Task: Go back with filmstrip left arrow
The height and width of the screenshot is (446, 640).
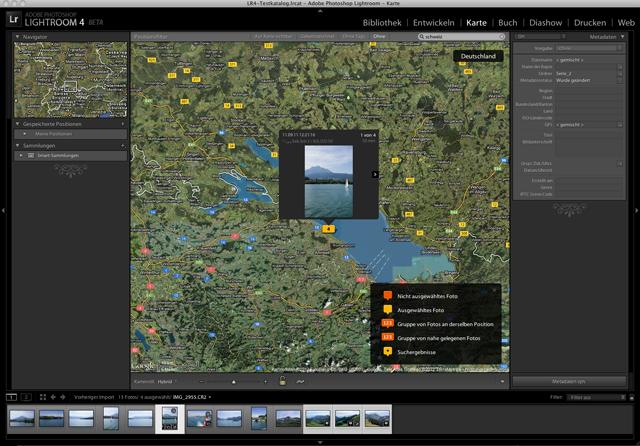Action: click(x=53, y=397)
